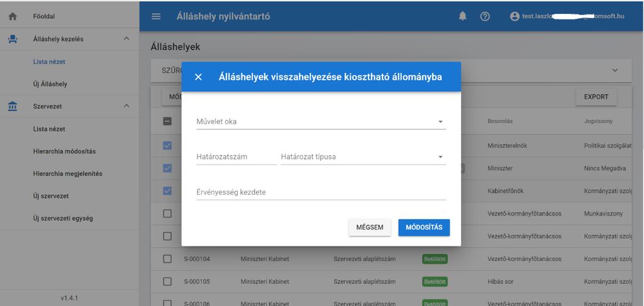
Task: Click the Érvényesség kezdete field
Action: coord(321,192)
